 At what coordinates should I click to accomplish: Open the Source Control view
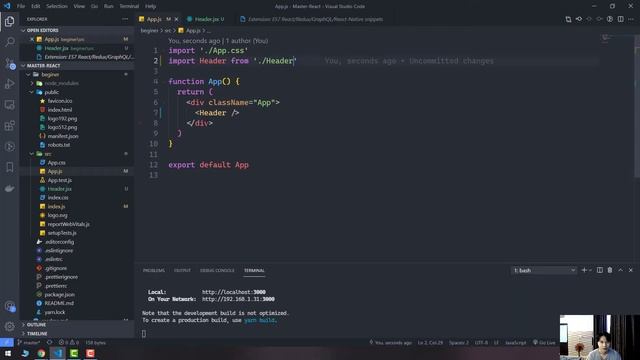pos(9,63)
